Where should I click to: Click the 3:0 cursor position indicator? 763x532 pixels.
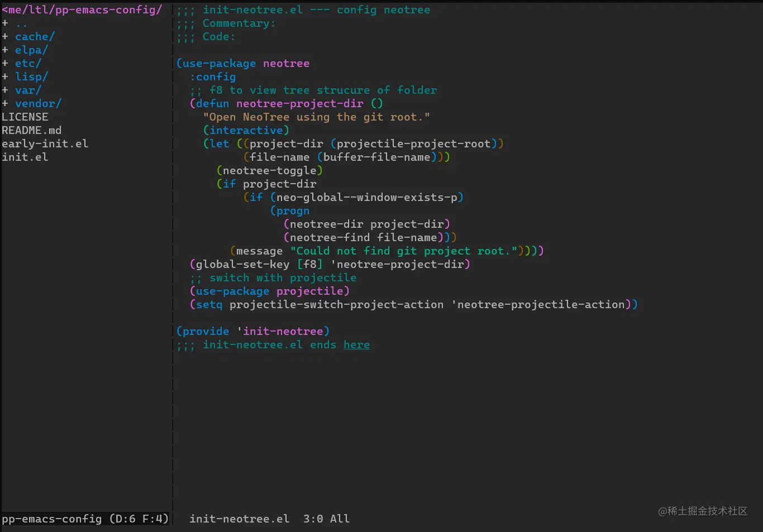click(313, 519)
